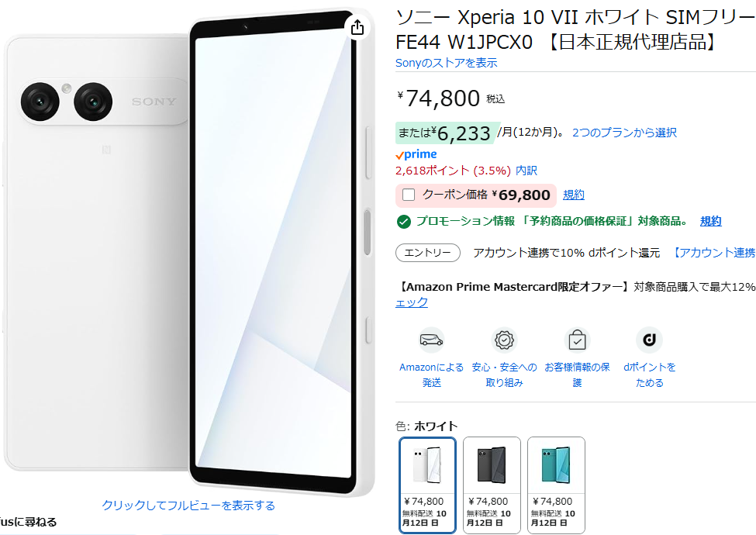Click the green promotion checkmark icon
Image resolution: width=756 pixels, height=535 pixels.
pos(403,222)
